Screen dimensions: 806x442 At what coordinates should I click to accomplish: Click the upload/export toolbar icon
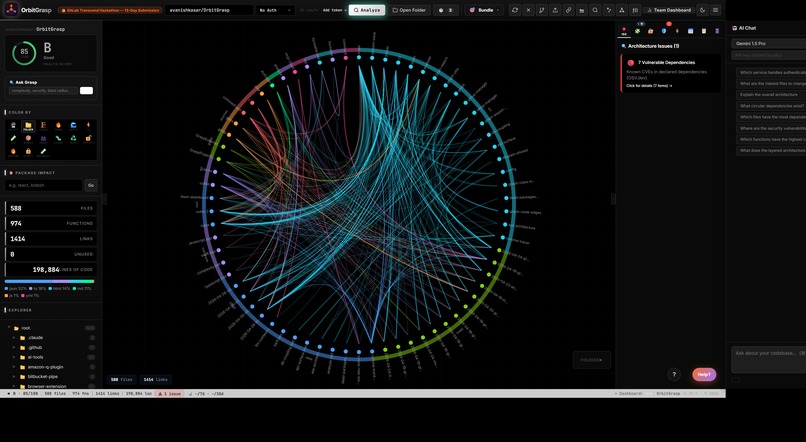coord(555,10)
